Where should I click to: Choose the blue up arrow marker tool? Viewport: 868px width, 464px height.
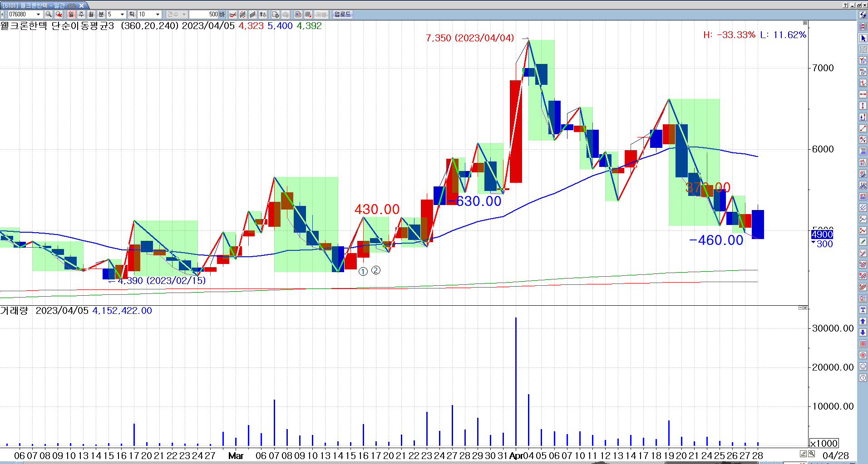(863, 321)
